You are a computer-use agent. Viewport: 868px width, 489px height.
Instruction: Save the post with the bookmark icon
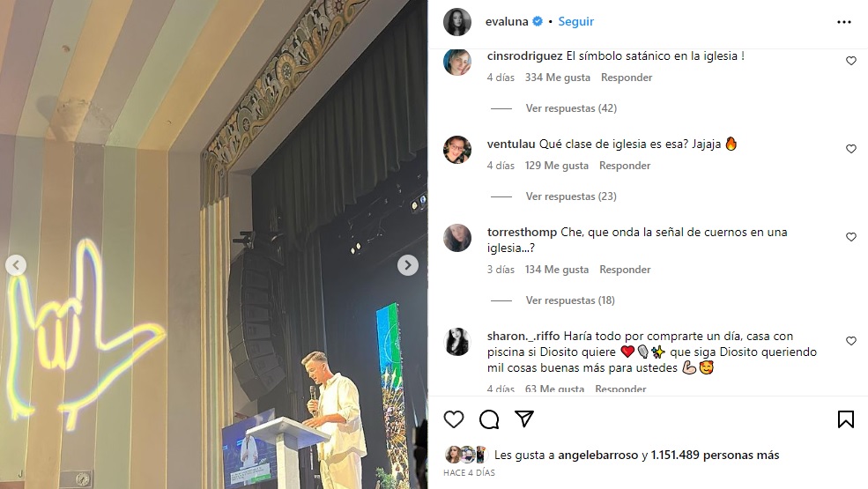pyautogui.click(x=845, y=419)
